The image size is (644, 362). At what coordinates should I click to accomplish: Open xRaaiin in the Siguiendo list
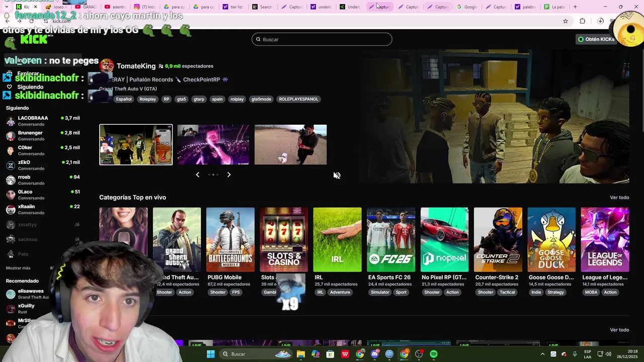click(x=43, y=209)
